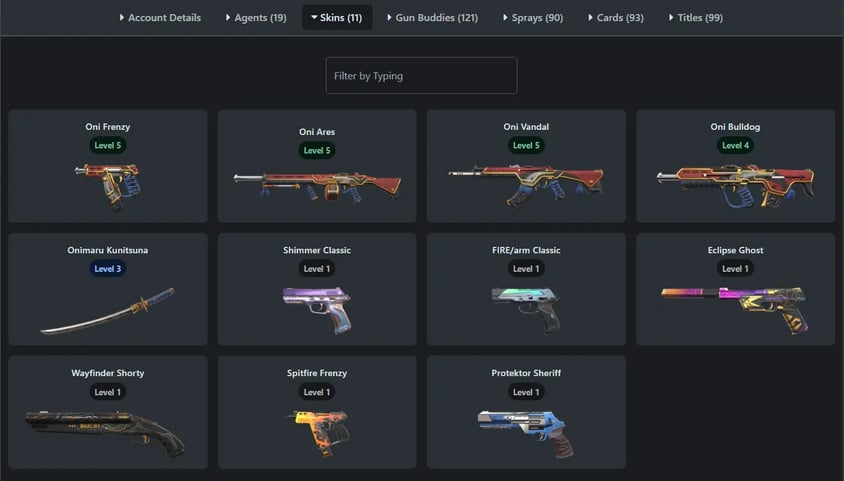Collapse the Skins (11) section
Viewport: 844px width, 481px height.
tap(337, 18)
